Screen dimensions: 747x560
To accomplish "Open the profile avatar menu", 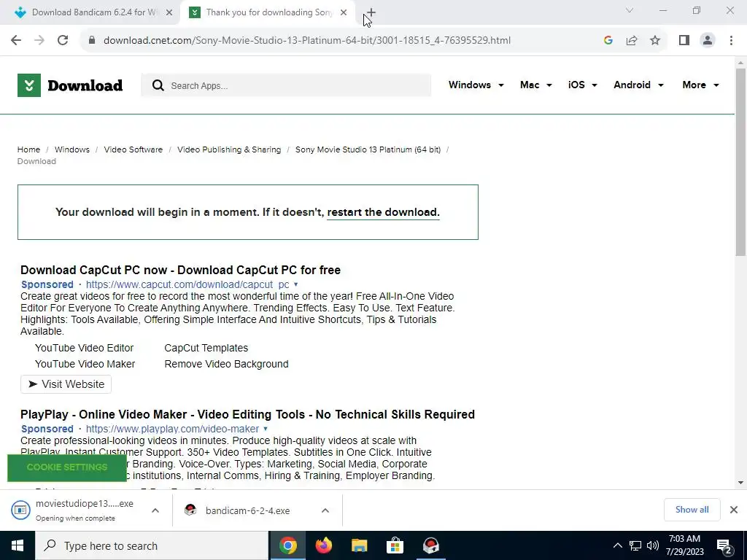I will (x=708, y=40).
